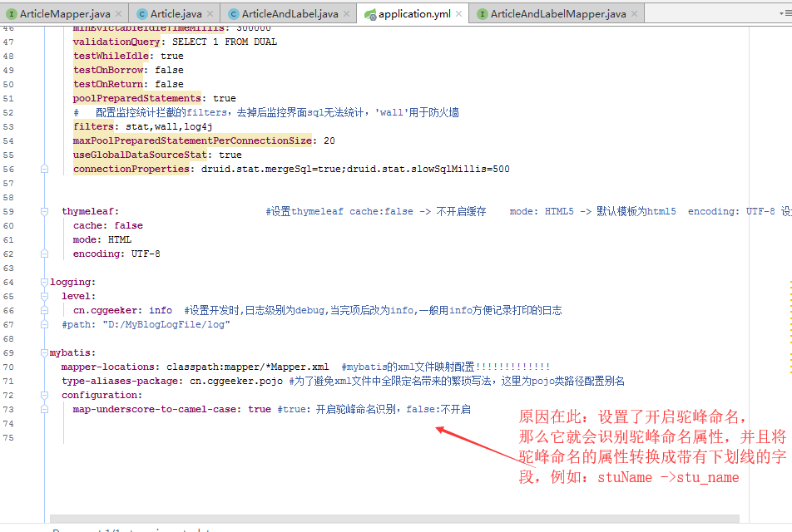Close the Article.java tab
This screenshot has width=792, height=532.
click(210, 13)
